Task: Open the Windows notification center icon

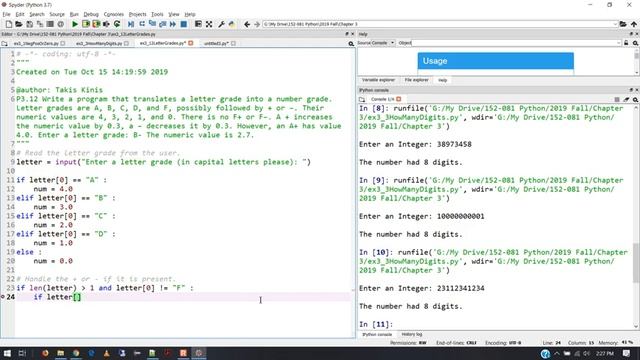Action: coord(627,353)
